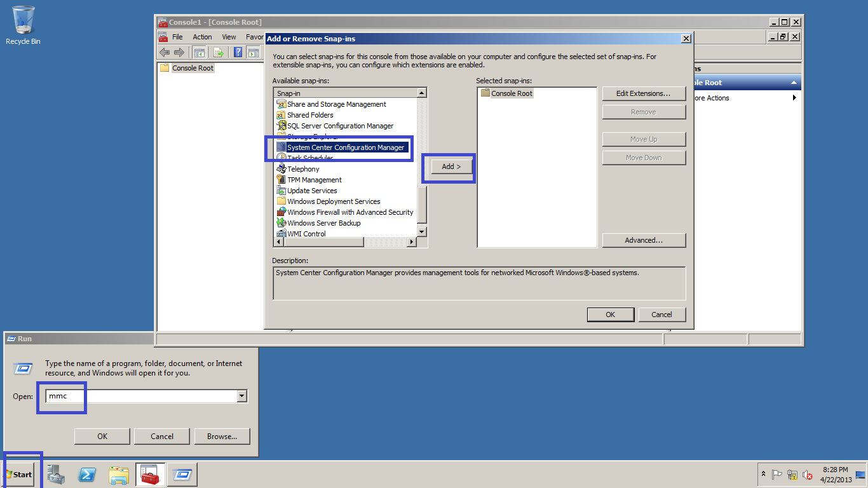
Task: Open Help via blue question mark icon
Action: (x=238, y=52)
